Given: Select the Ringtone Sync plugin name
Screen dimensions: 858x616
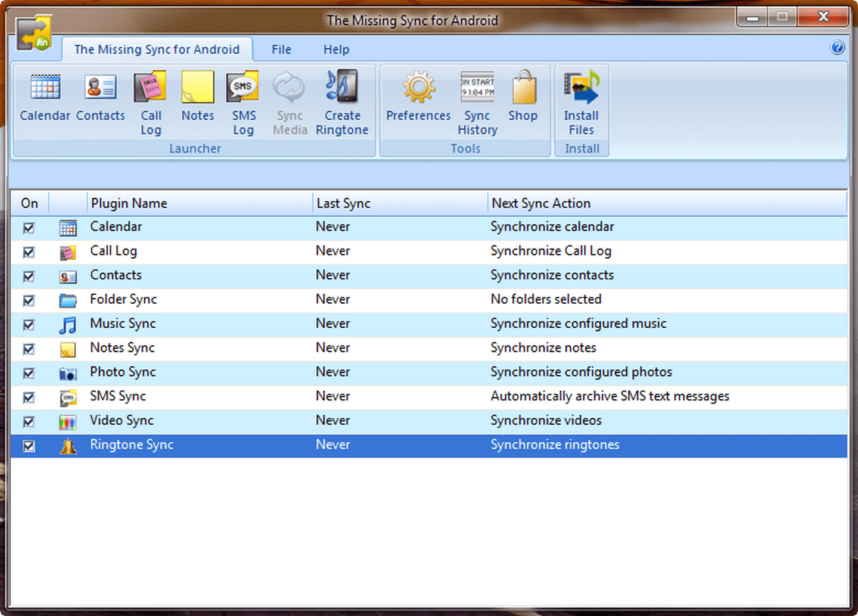Looking at the screenshot, I should pyautogui.click(x=132, y=445).
